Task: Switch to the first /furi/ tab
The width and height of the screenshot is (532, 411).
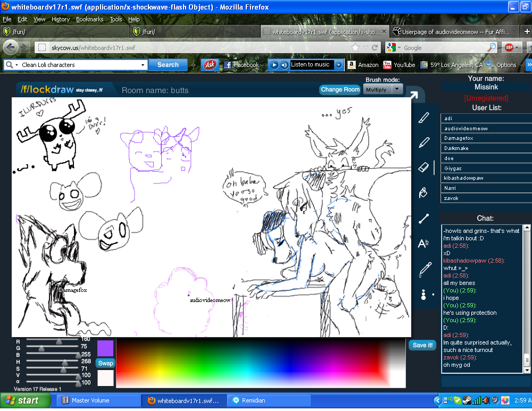Action: (x=65, y=31)
